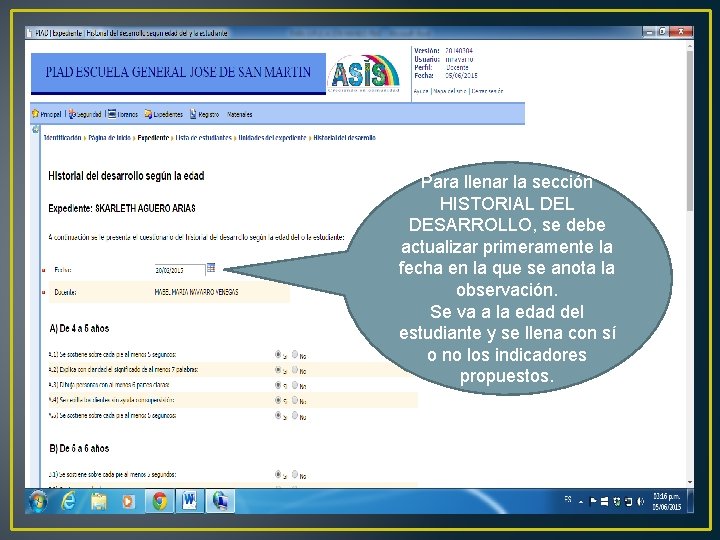Select No for item A.2 about the meaning of 7 words
The height and width of the screenshot is (540, 720).
(295, 369)
